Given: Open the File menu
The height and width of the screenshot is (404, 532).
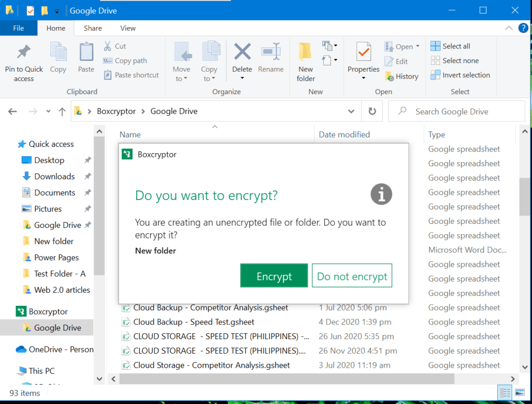Looking at the screenshot, I should point(19,28).
